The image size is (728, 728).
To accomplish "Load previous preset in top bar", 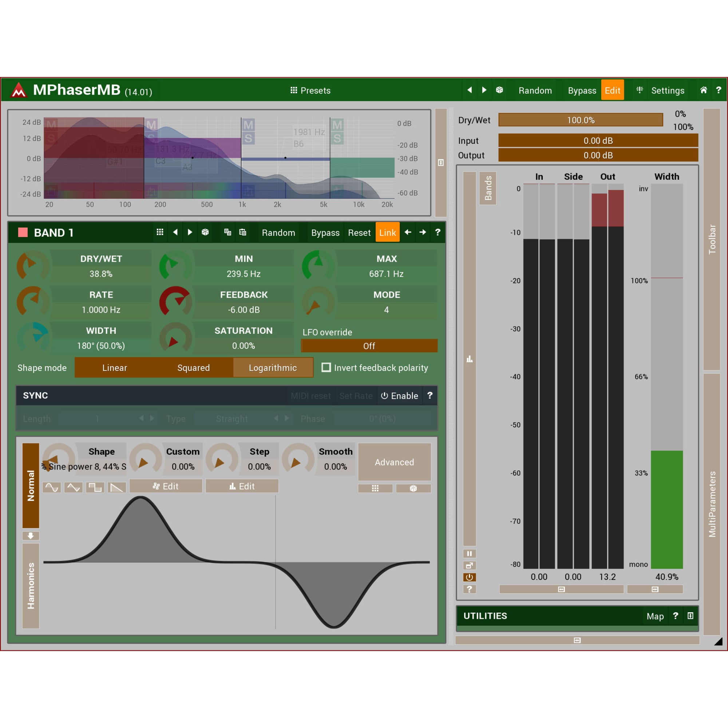I will 470,90.
